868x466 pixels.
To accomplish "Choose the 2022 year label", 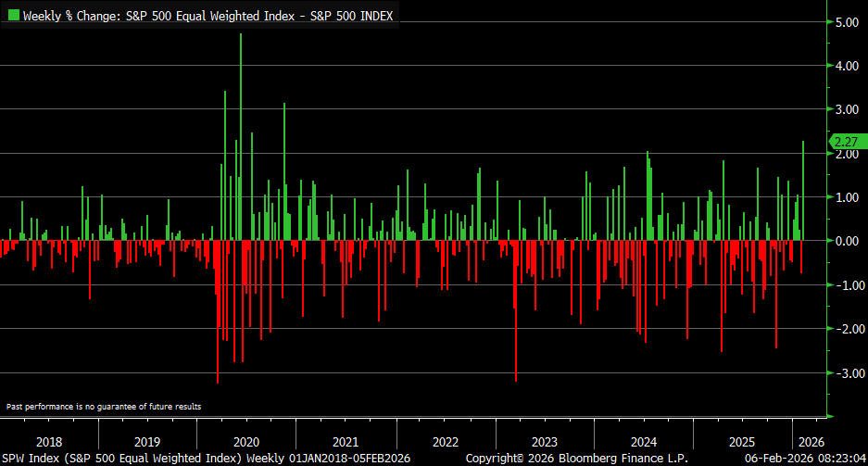I will pos(445,441).
